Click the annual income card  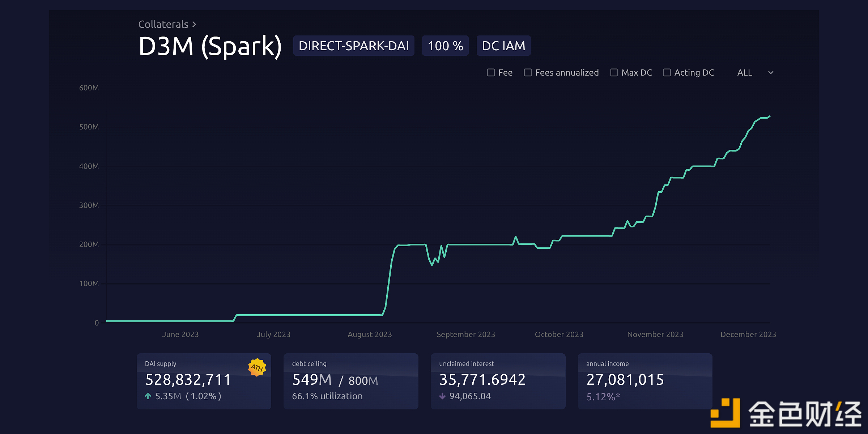[644, 381]
